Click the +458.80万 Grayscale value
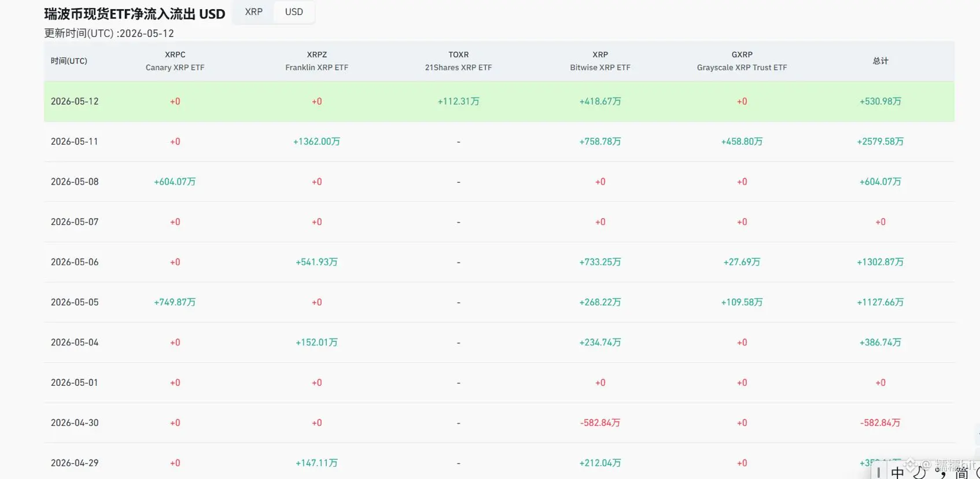 coord(742,141)
